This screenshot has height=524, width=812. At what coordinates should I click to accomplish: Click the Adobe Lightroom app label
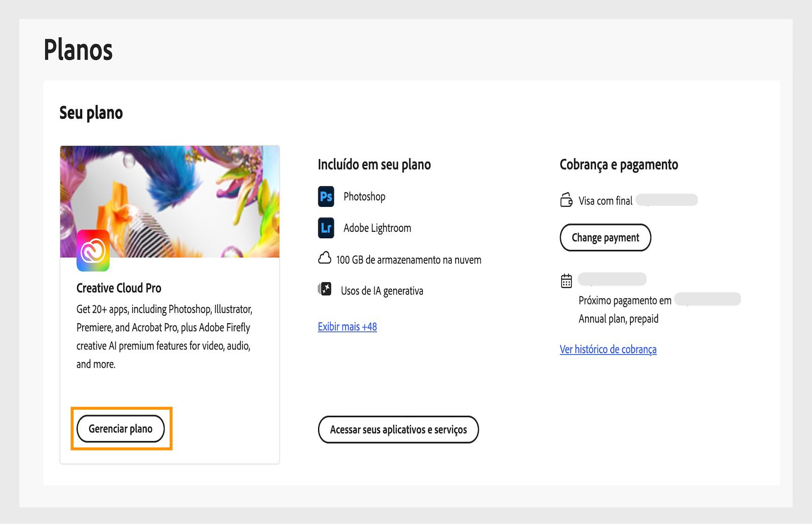click(378, 228)
